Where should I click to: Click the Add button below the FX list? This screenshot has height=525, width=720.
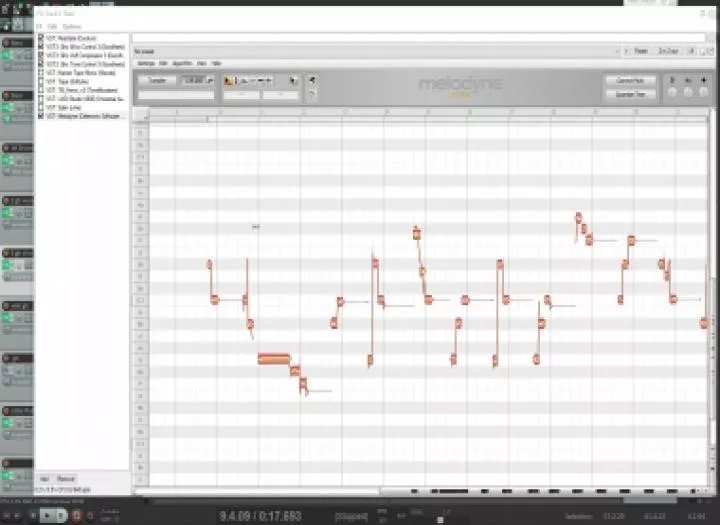45,479
